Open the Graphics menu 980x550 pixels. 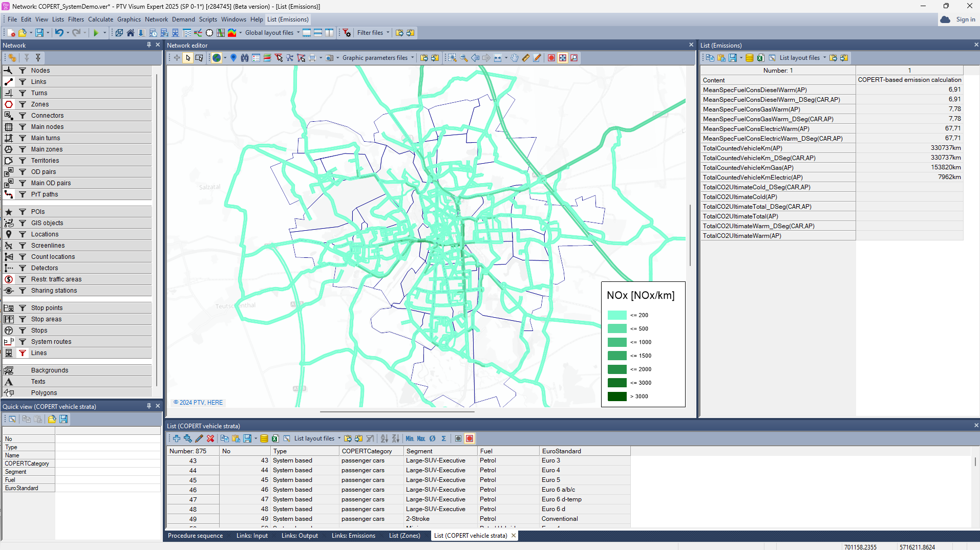(129, 19)
